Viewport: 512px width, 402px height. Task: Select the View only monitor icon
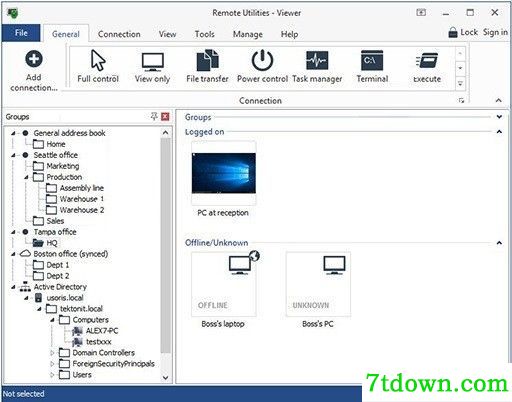click(153, 62)
